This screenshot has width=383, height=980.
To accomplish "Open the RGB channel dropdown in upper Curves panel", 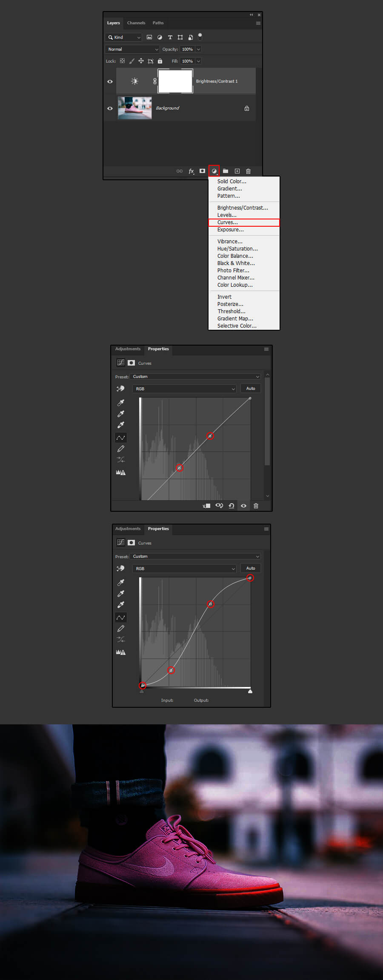I will click(x=184, y=389).
